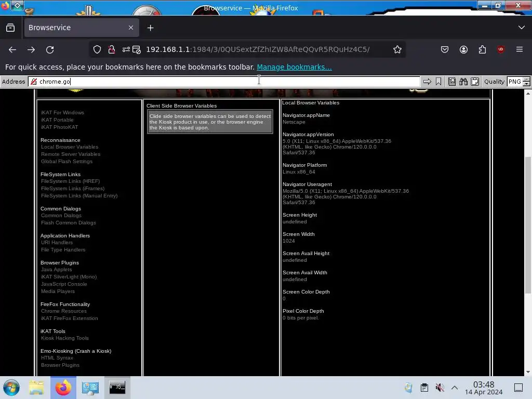Open the extensions puzzle icon
The image size is (532, 399).
(x=482, y=49)
